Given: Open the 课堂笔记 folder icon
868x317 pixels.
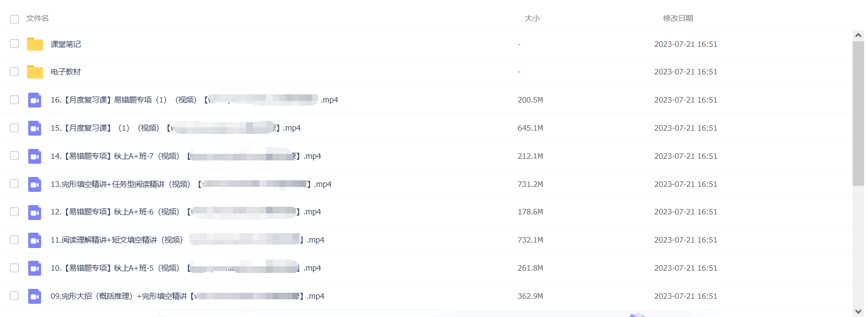Looking at the screenshot, I should (35, 44).
